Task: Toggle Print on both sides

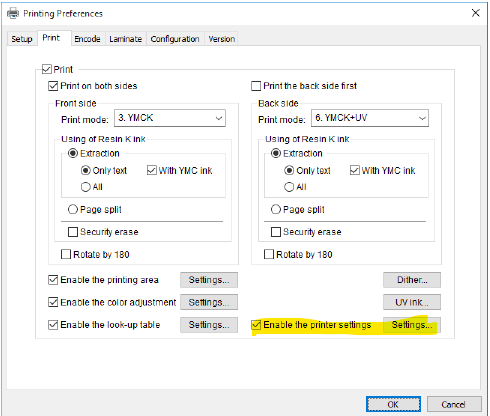Action: 53,86
